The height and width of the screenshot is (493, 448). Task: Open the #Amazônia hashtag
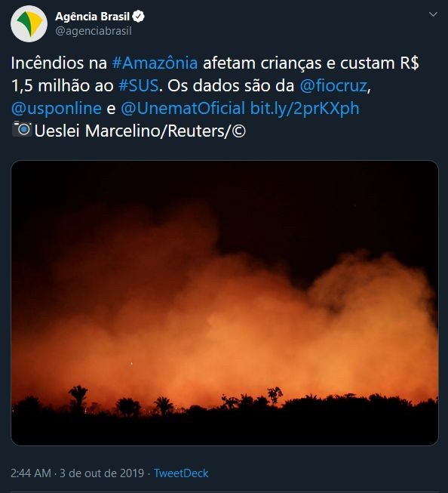coord(155,63)
